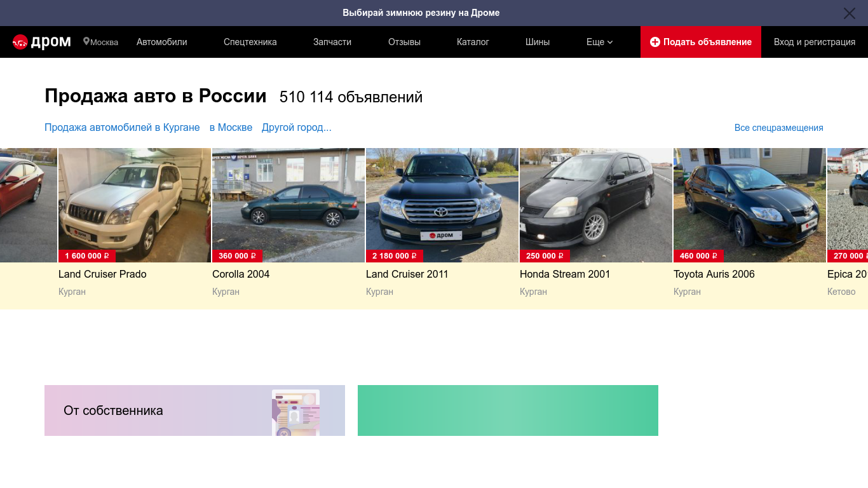The image size is (868, 488).
Task: Click the Подать объявление button
Action: point(701,42)
